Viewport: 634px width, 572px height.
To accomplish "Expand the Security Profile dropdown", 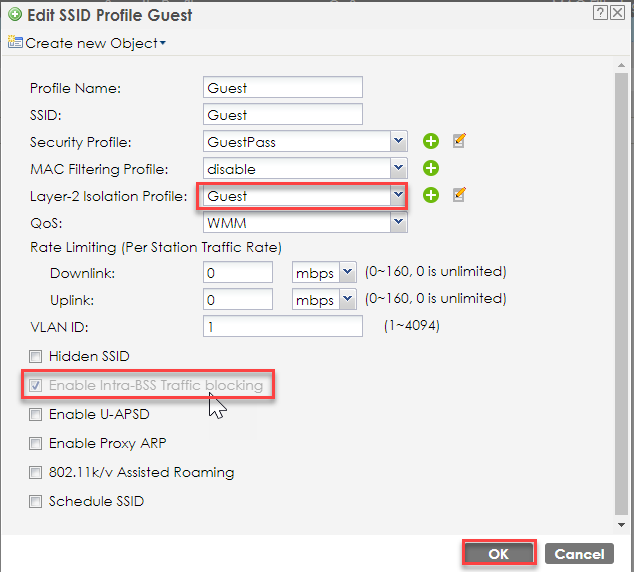I will click(398, 141).
